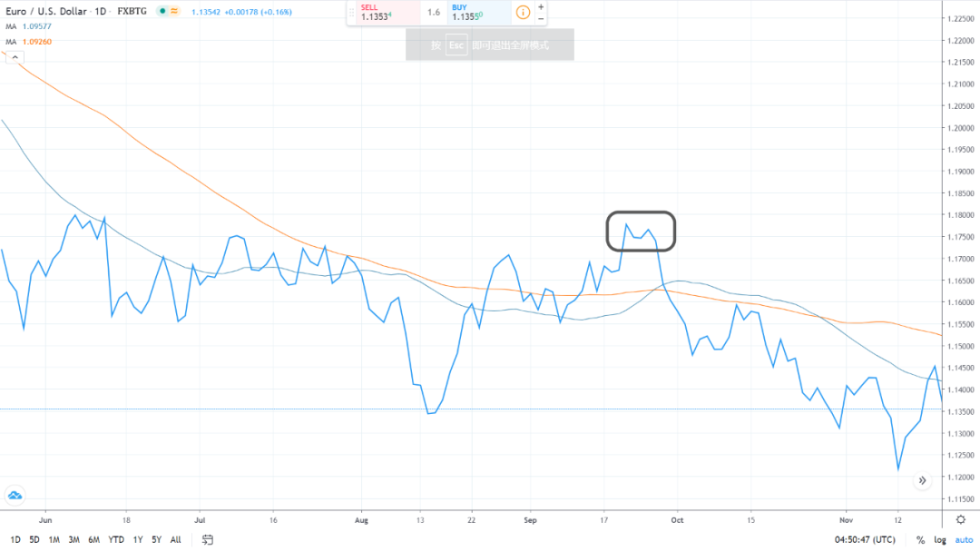Toggle auto scale mode
Viewport: 980px width, 552px height.
(x=963, y=539)
